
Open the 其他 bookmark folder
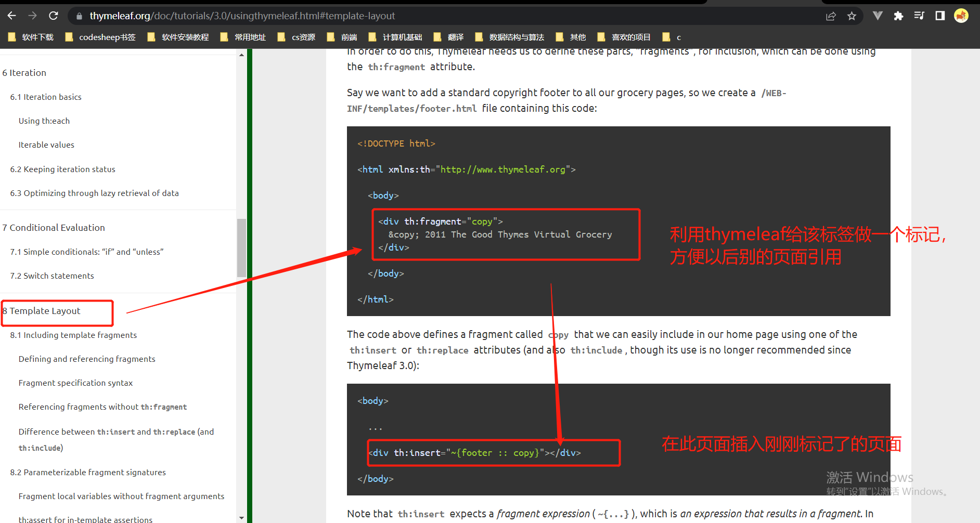click(571, 37)
